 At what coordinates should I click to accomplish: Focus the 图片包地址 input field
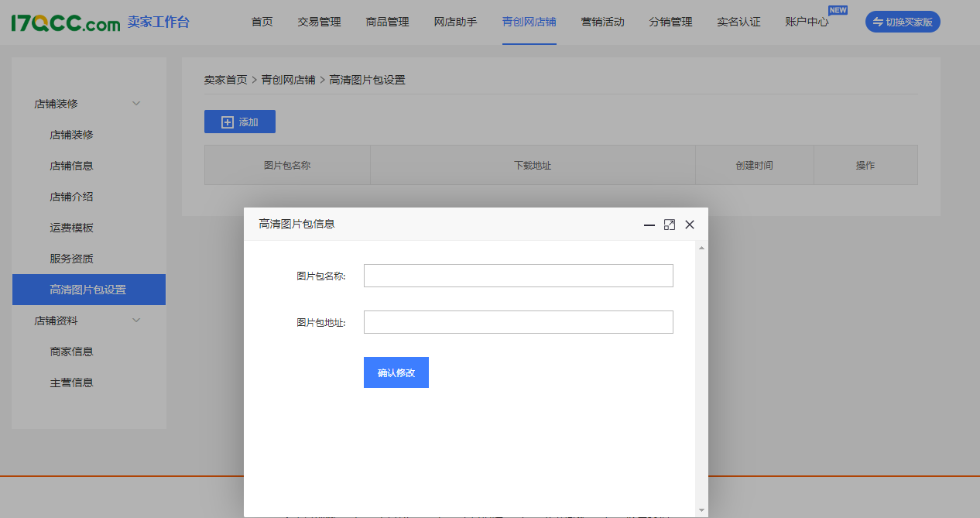pyautogui.click(x=518, y=322)
